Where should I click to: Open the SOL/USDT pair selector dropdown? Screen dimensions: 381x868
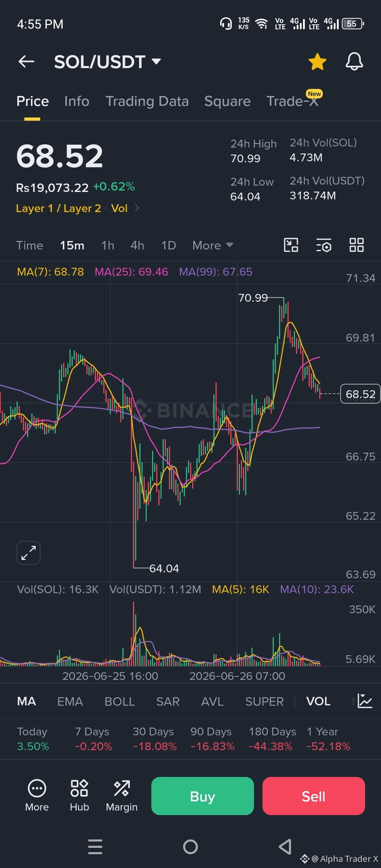point(108,62)
